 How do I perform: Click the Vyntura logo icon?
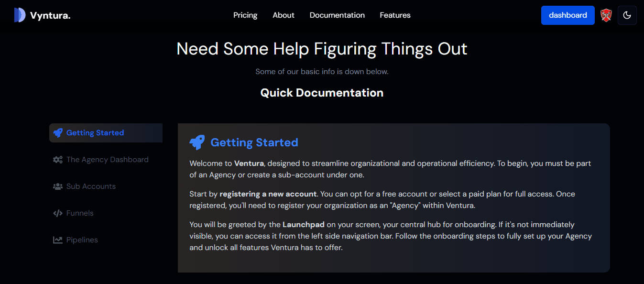[20, 15]
